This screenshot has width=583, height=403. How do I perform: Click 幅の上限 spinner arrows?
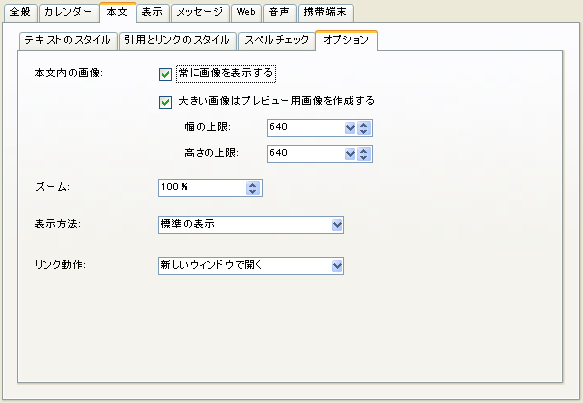364,128
